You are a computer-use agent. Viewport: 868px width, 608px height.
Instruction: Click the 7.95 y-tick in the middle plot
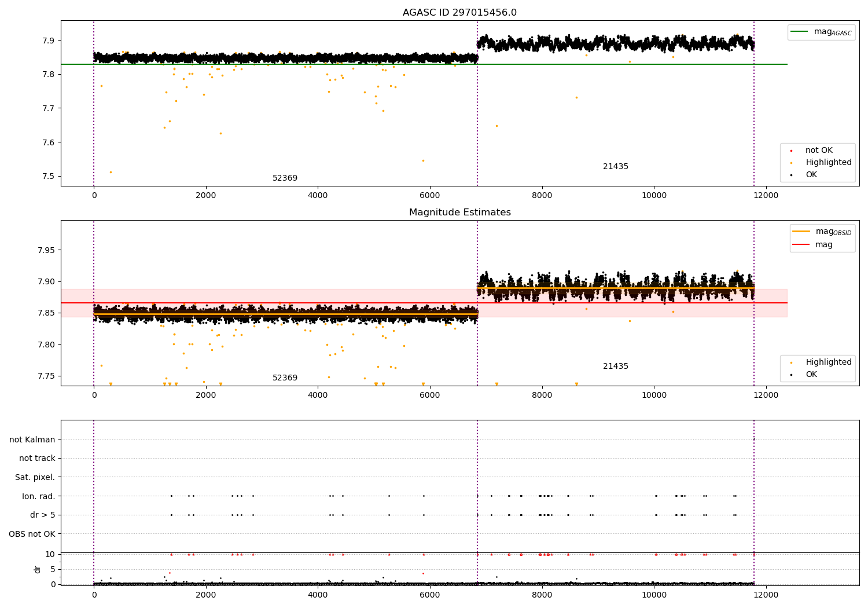(46, 250)
